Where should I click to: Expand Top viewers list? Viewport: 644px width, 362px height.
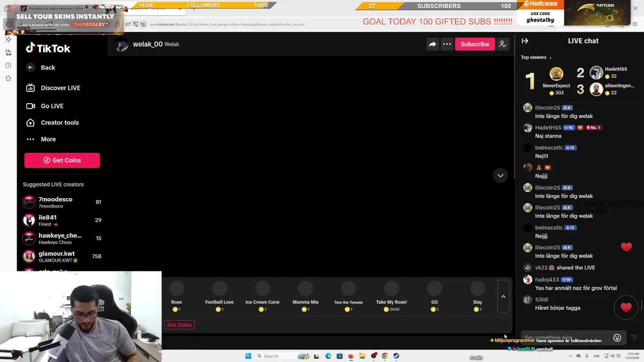click(536, 57)
